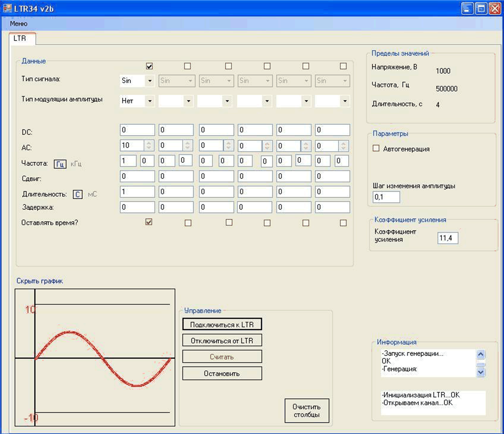The image size is (504, 434).
Task: Click the Считать button
Action: [x=222, y=357]
